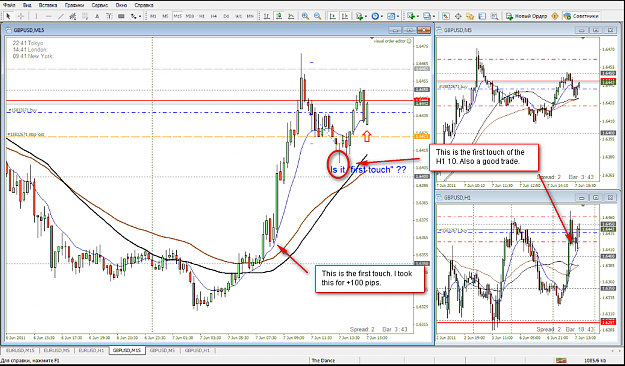Open the Templates dropdown
The height and width of the screenshot is (366, 625).
click(393, 16)
